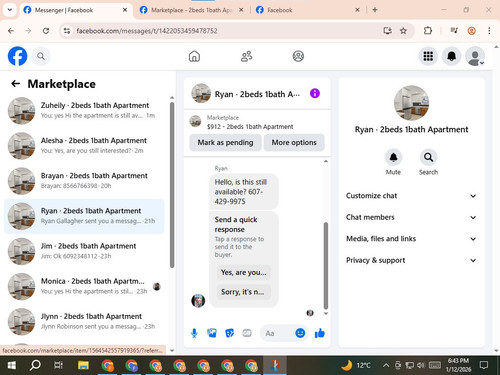The image size is (500, 375).
Task: Click Mark as pending button
Action: point(225,143)
